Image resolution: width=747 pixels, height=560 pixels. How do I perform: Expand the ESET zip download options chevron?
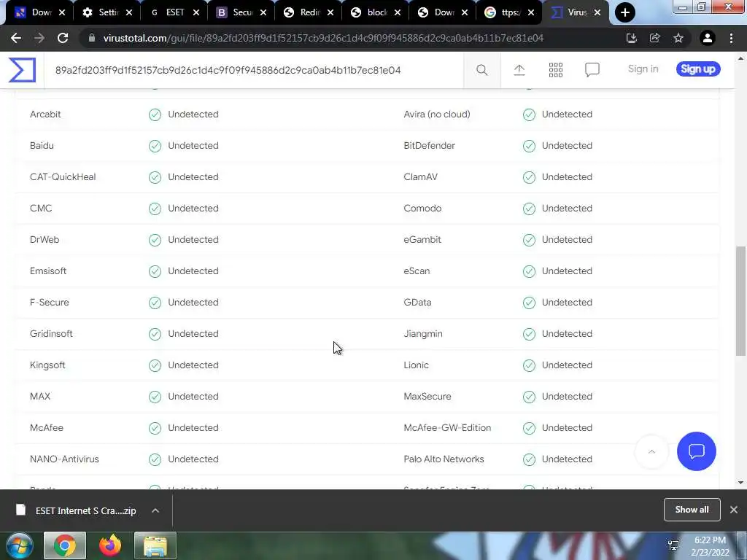point(155,510)
